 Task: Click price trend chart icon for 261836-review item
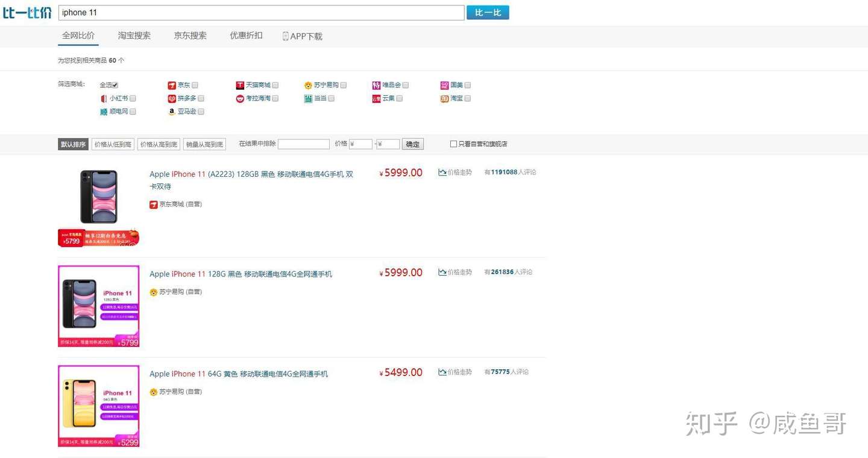[x=442, y=272]
